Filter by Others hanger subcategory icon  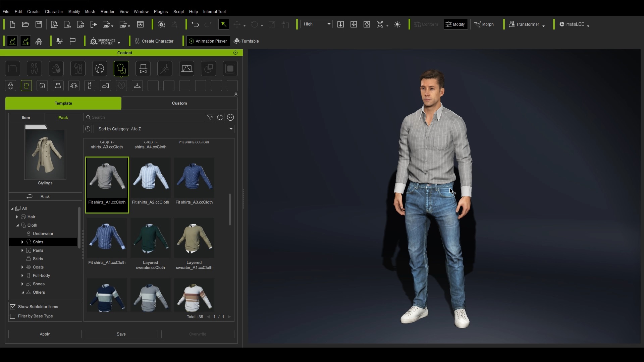point(137,86)
